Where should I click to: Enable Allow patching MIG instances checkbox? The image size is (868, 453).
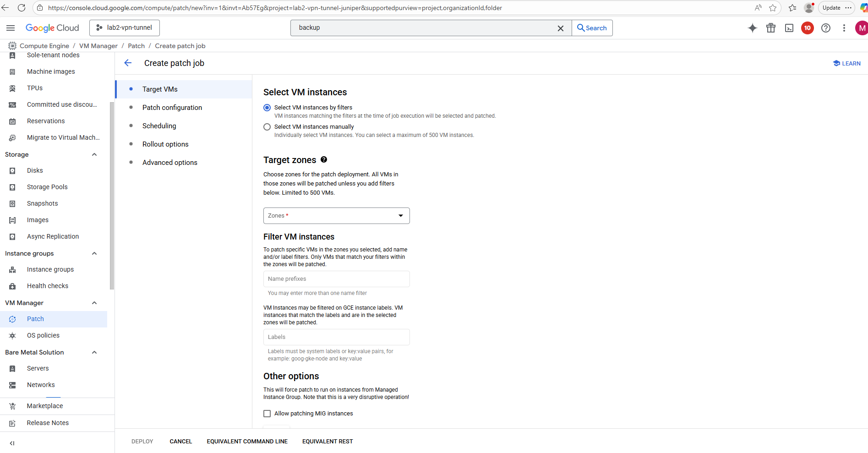pos(267,414)
